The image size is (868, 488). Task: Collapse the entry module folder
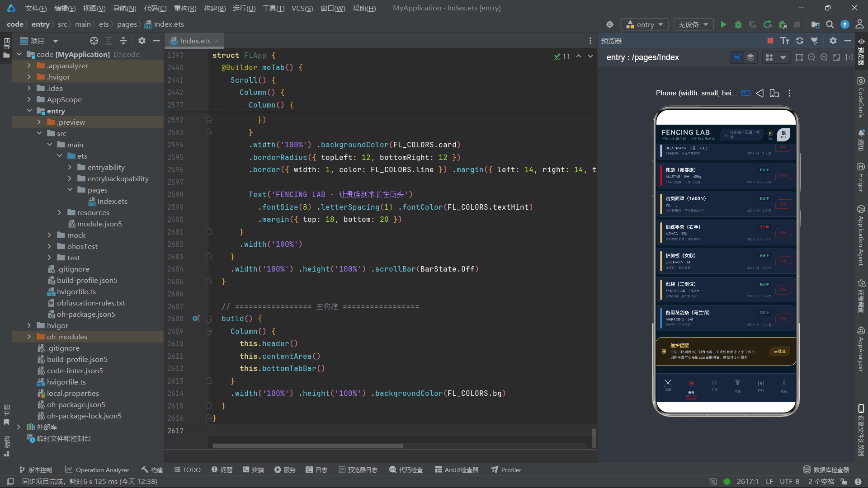(x=29, y=111)
